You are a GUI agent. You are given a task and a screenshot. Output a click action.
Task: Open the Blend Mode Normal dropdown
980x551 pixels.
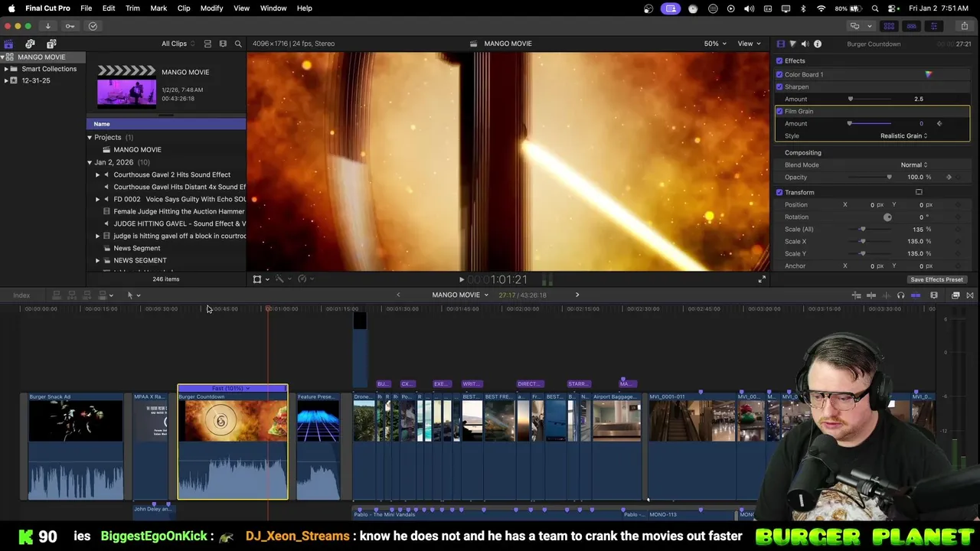pyautogui.click(x=913, y=165)
